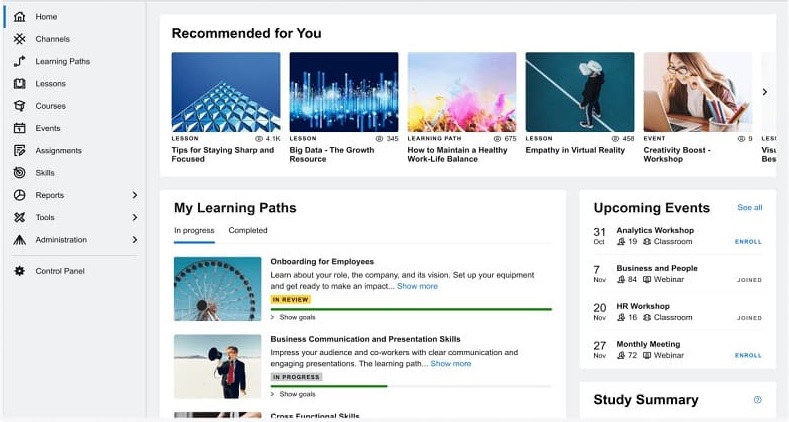Expand Show goals under Onboarding for Employees
The height and width of the screenshot is (422, 789).
pyautogui.click(x=293, y=317)
